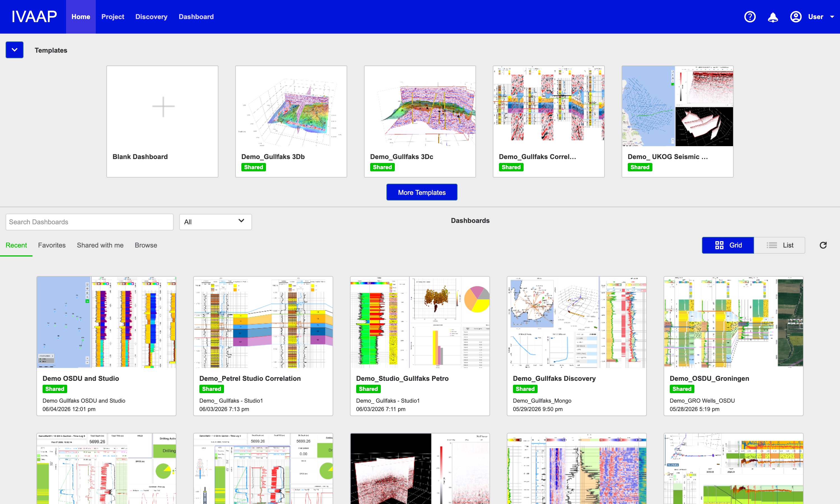Click Shared badge under Demo_Gullfaks 3Db
This screenshot has height=504, width=840.
[253, 167]
